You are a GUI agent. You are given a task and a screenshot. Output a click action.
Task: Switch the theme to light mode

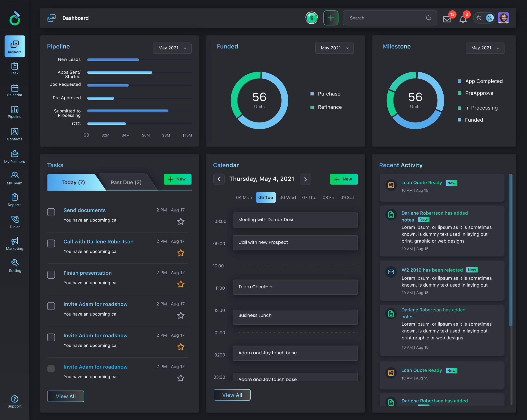479,18
